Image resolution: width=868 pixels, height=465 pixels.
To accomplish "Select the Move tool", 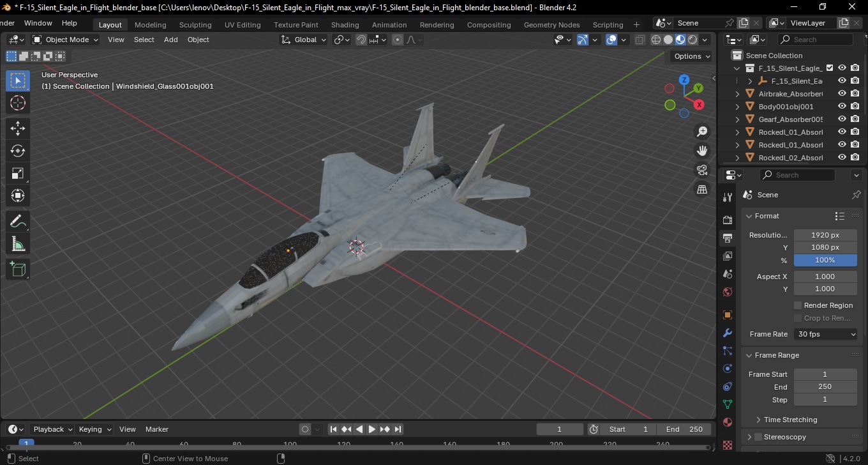I will (x=18, y=128).
